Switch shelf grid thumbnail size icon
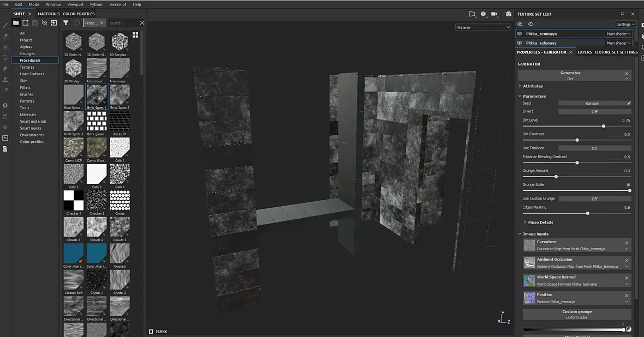644x337 pixels. [x=135, y=35]
